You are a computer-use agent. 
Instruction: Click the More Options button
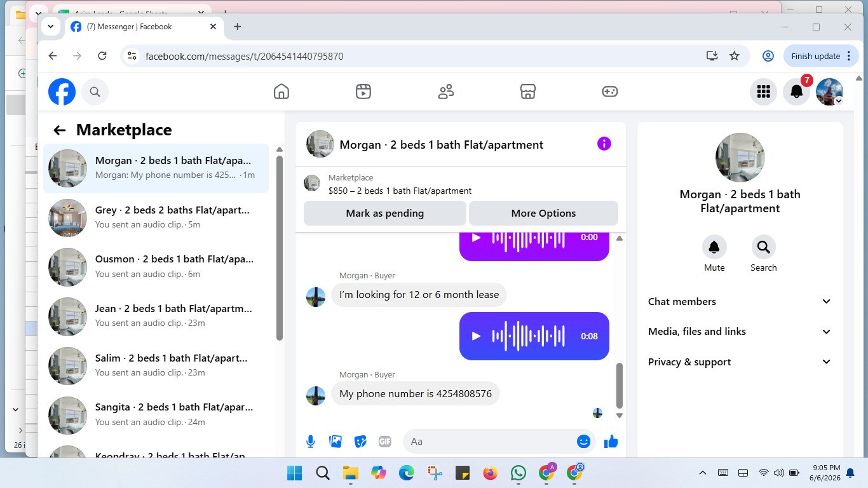pyautogui.click(x=543, y=213)
